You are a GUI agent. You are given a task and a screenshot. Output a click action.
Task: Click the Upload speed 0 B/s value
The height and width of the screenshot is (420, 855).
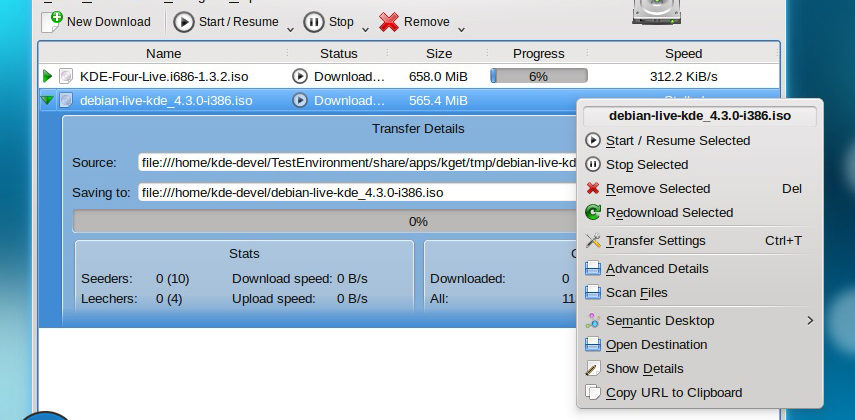pos(352,299)
